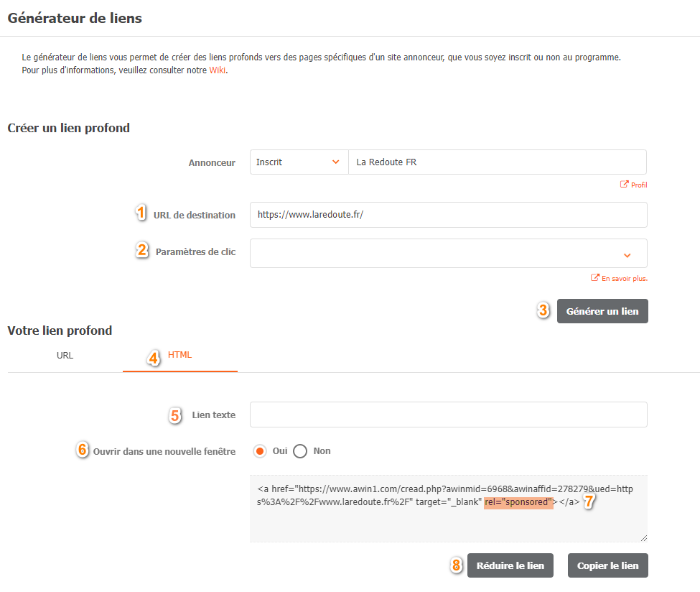
Task: Select the Oui radio button
Action: [x=261, y=451]
